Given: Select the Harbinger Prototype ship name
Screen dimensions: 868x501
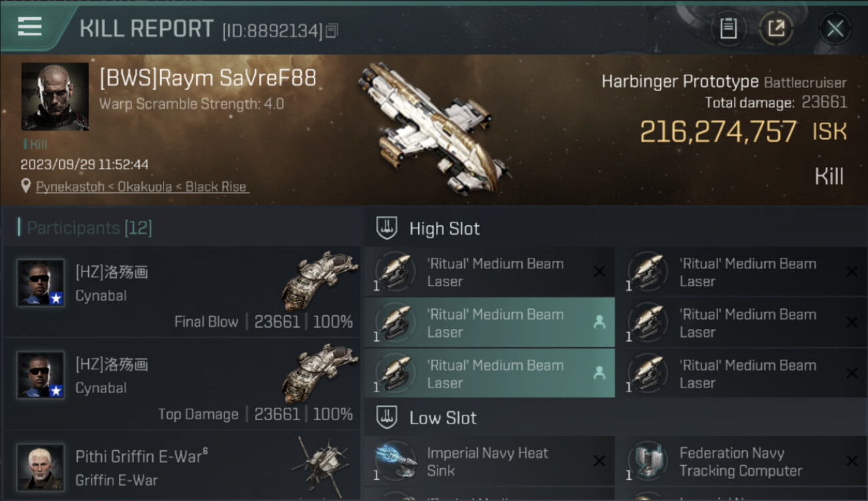Looking at the screenshot, I should tap(680, 82).
